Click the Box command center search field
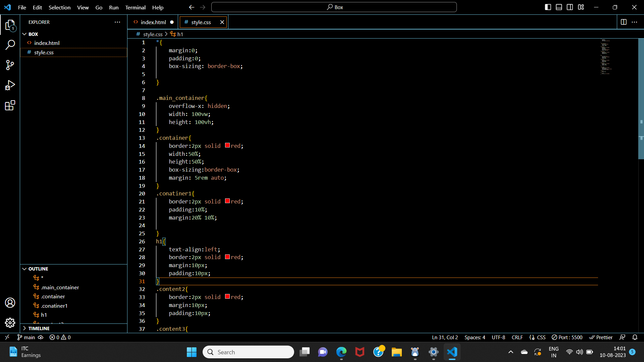Screen dimensions: 644x362 point(334,7)
